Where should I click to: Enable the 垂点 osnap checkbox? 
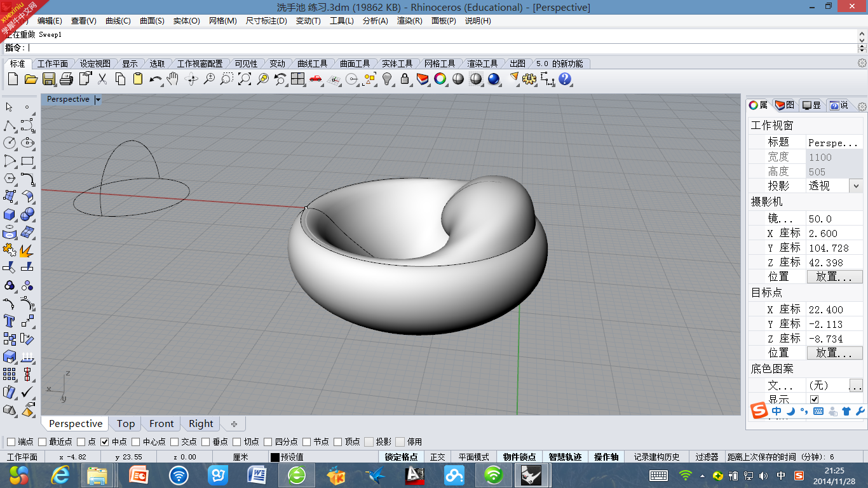[206, 442]
